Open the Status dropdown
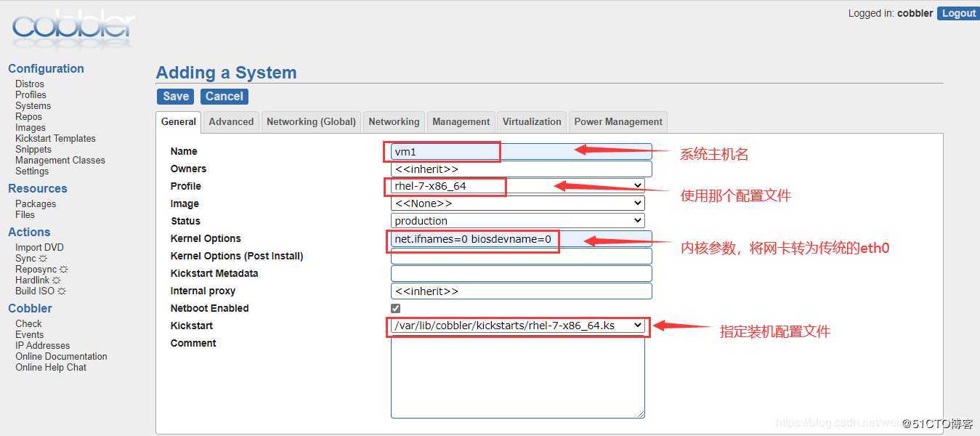This screenshot has width=980, height=436. [517, 221]
